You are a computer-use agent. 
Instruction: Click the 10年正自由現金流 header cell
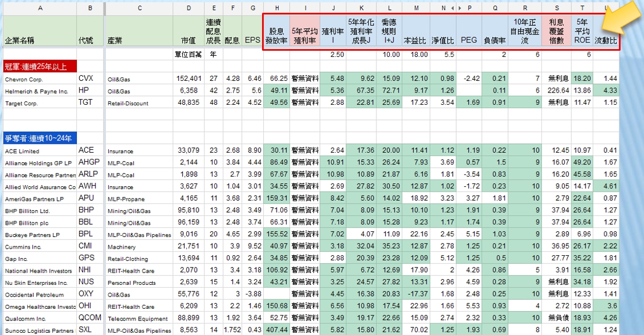point(525,31)
